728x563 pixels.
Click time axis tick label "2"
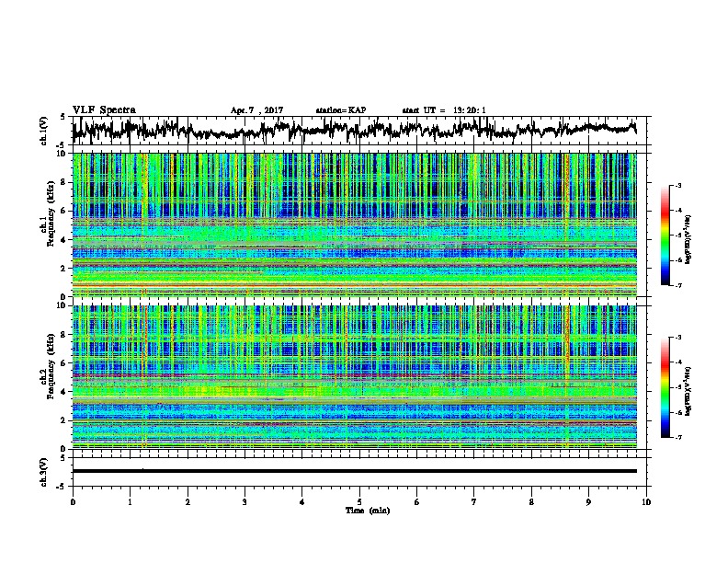point(188,502)
